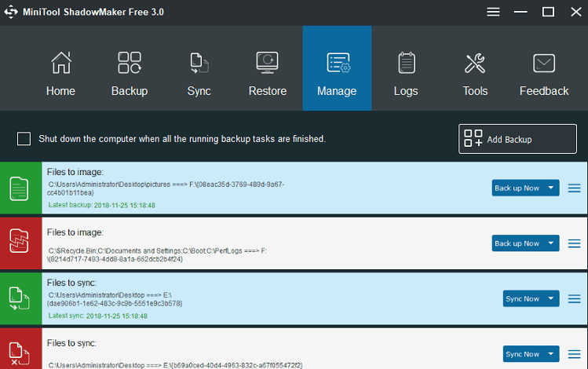This screenshot has height=369, width=588.
Task: Click 'MiniTool ShadowMaker Free 3.0' title text
Action: coord(93,12)
